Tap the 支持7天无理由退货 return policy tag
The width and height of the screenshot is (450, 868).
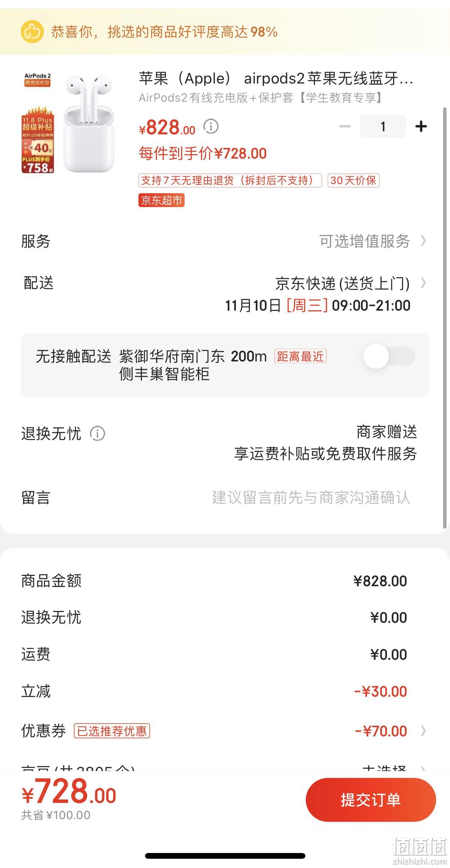[230, 180]
